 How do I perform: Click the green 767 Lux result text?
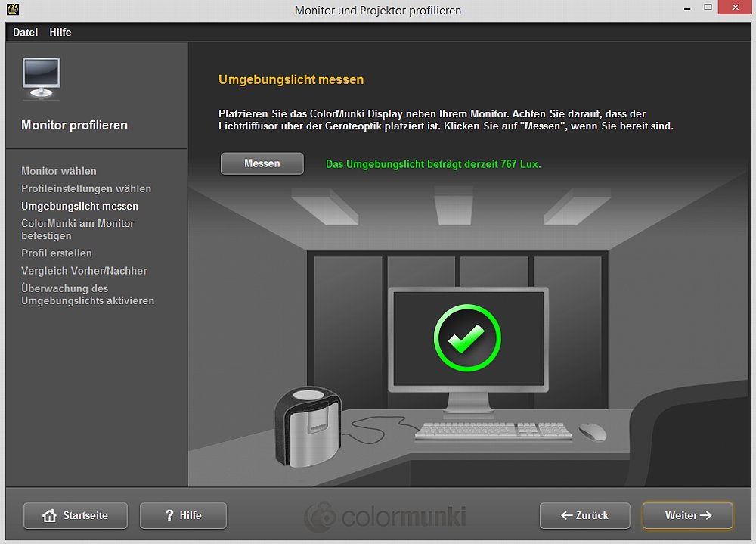[433, 164]
